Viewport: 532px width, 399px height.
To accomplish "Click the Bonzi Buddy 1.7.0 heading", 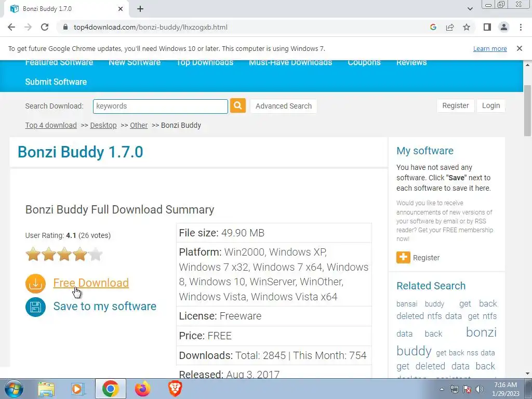I will click(81, 152).
